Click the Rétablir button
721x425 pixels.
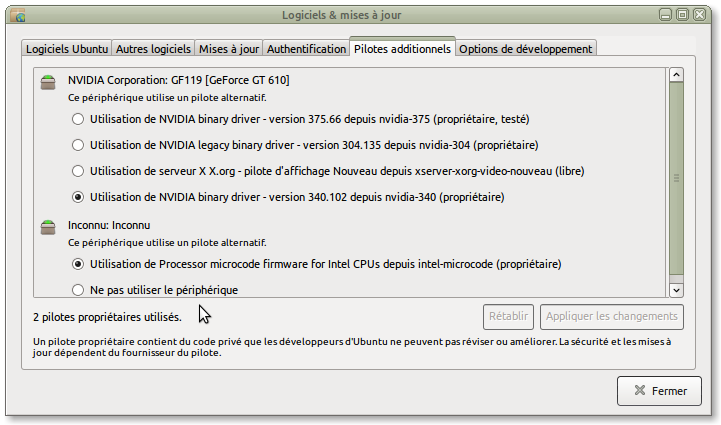[x=508, y=317]
